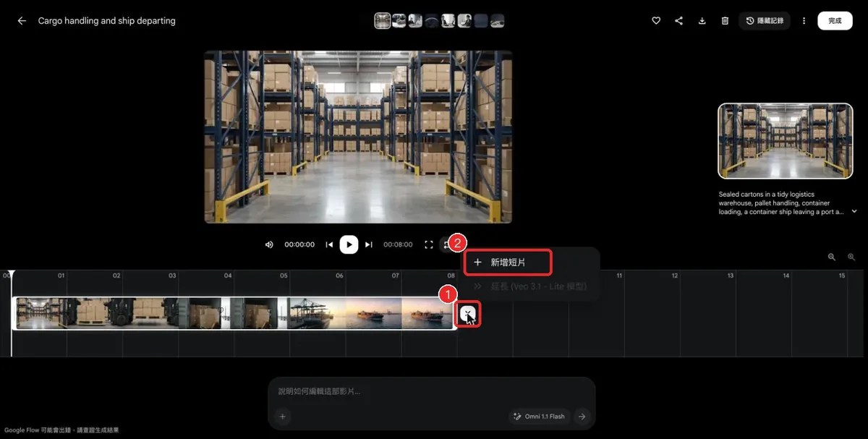Skip to next clip
Screen dimensions: 868x439
coord(368,244)
